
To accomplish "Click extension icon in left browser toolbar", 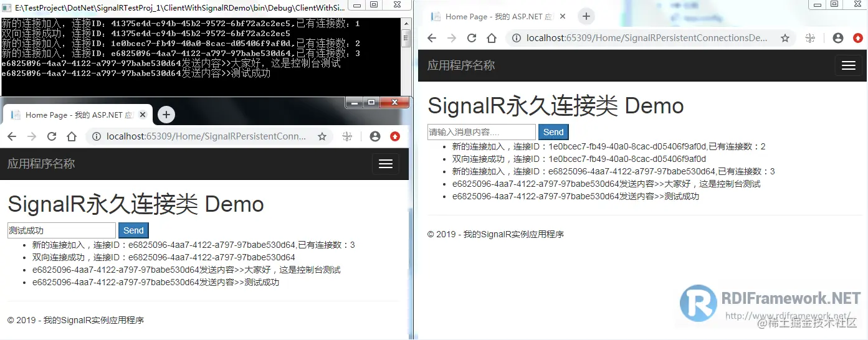I will [x=347, y=136].
